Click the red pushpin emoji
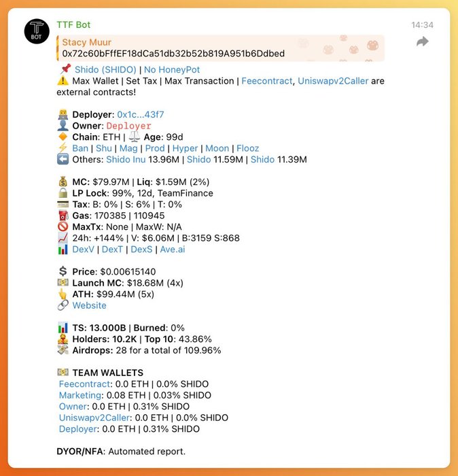Image resolution: width=458 pixels, height=476 pixels. 65,69
